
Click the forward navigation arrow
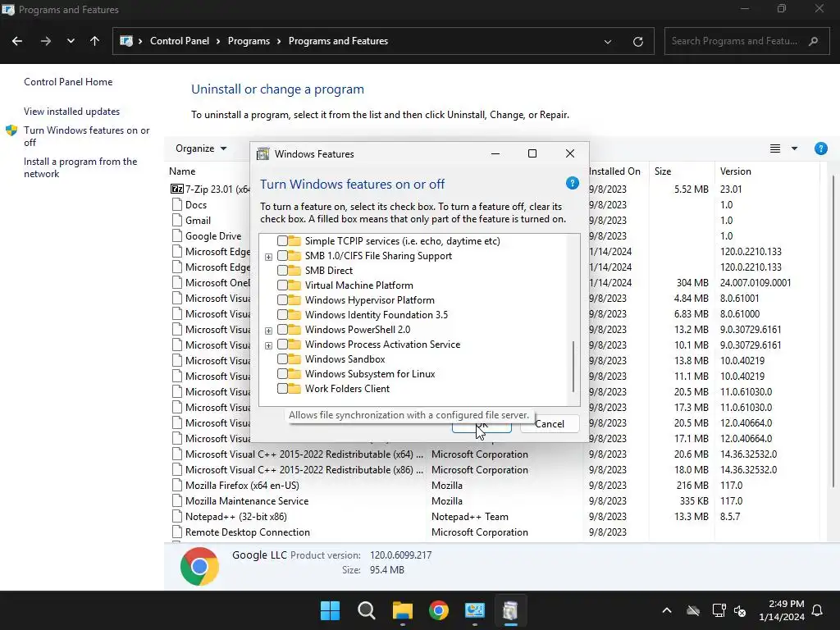(x=46, y=41)
